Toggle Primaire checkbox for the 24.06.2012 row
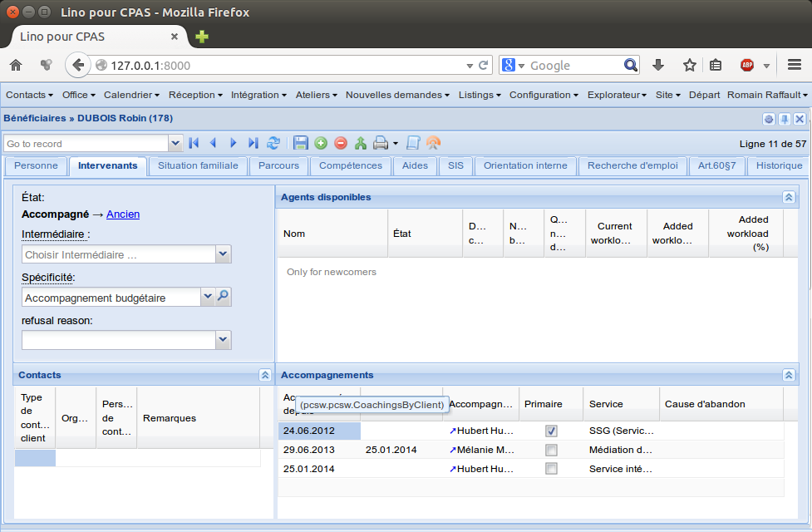 551,431
